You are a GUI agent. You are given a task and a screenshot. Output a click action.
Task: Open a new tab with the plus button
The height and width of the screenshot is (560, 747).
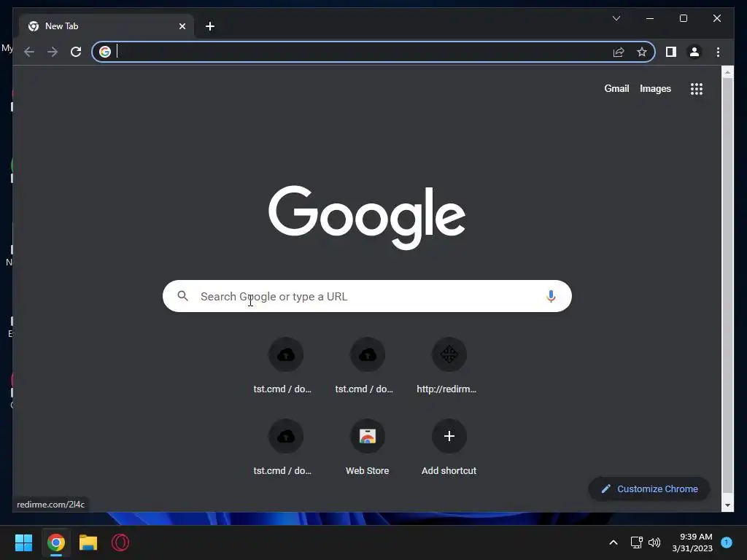(x=210, y=26)
